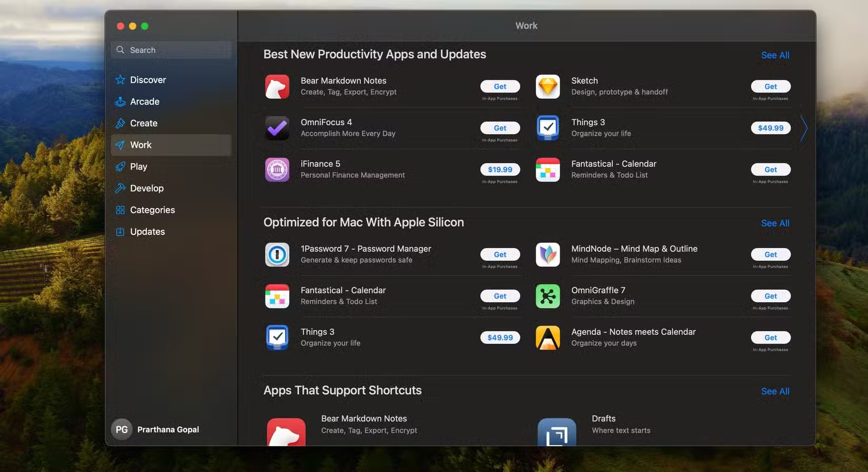Image resolution: width=868 pixels, height=472 pixels.
Task: Open the Arcade sidebar section
Action: click(x=145, y=101)
